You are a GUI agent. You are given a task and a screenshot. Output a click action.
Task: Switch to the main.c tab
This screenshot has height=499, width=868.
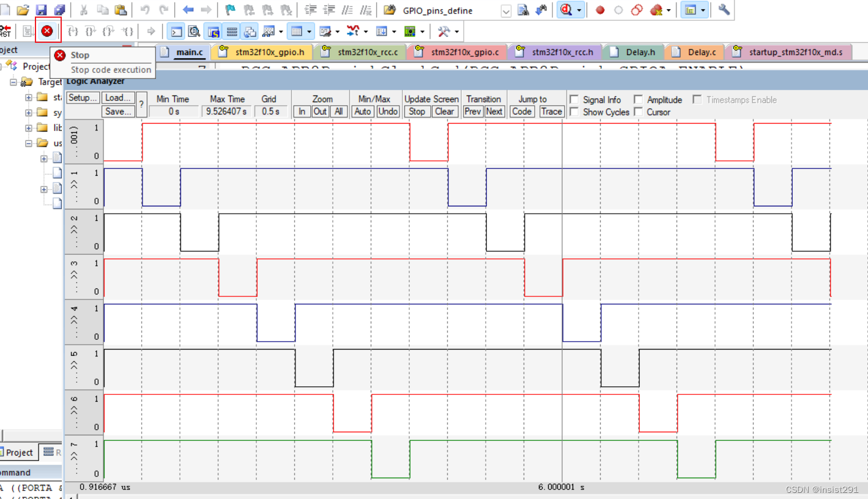(183, 52)
